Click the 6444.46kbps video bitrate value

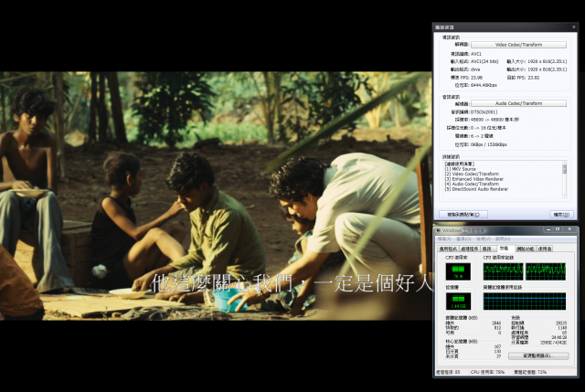tap(484, 85)
